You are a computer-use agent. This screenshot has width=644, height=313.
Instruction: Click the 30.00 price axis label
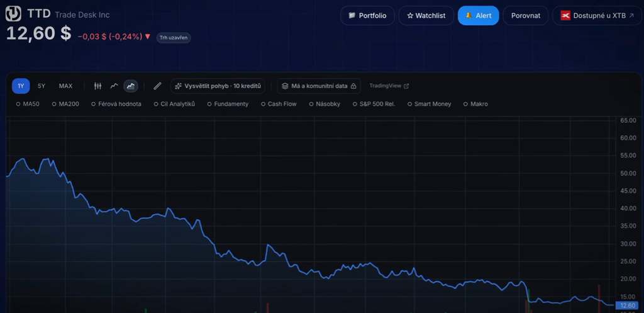tap(628, 244)
